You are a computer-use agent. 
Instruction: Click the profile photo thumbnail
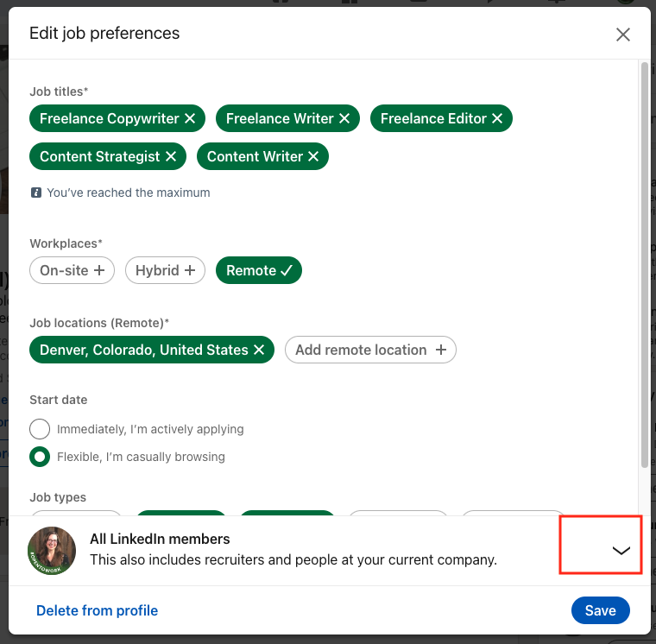coord(52,550)
